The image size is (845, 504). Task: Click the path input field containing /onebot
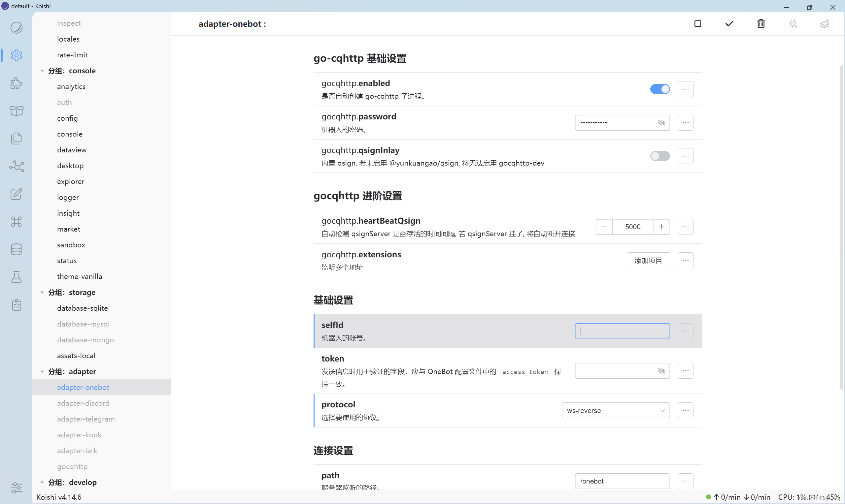click(x=622, y=481)
